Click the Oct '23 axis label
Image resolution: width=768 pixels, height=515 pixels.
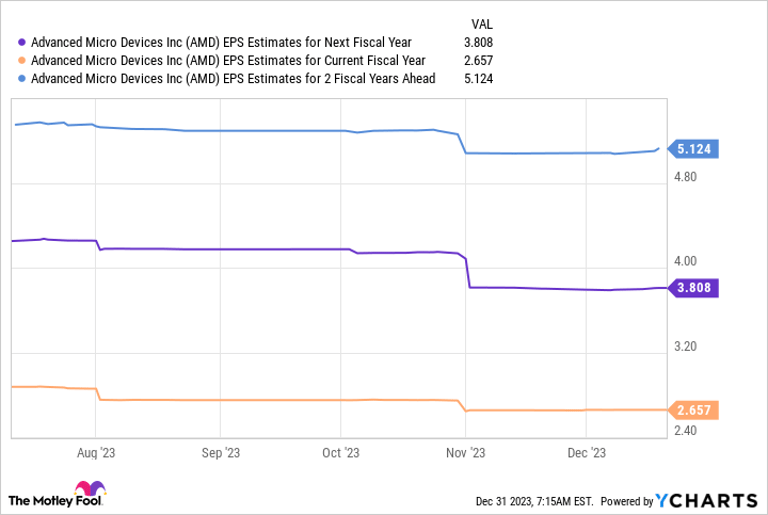[x=341, y=453]
